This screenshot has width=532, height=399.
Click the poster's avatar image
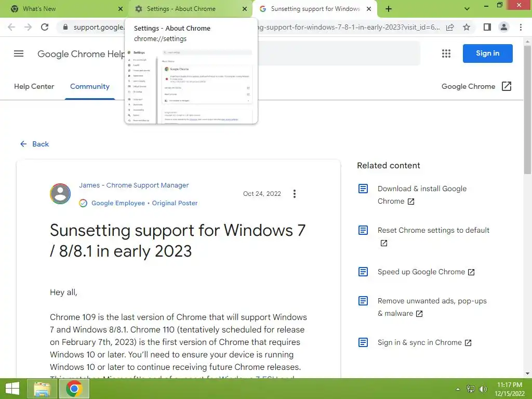coord(60,194)
